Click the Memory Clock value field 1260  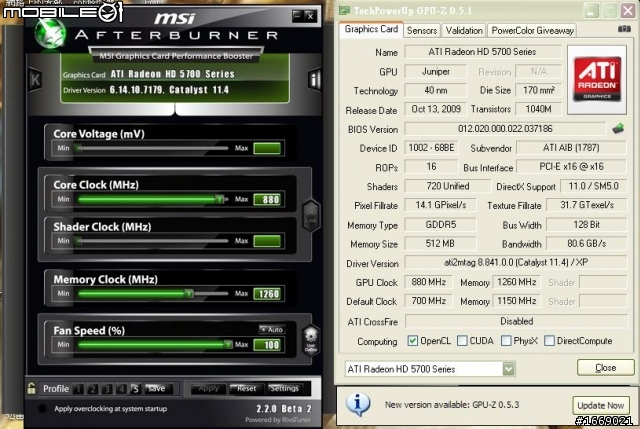click(x=267, y=293)
